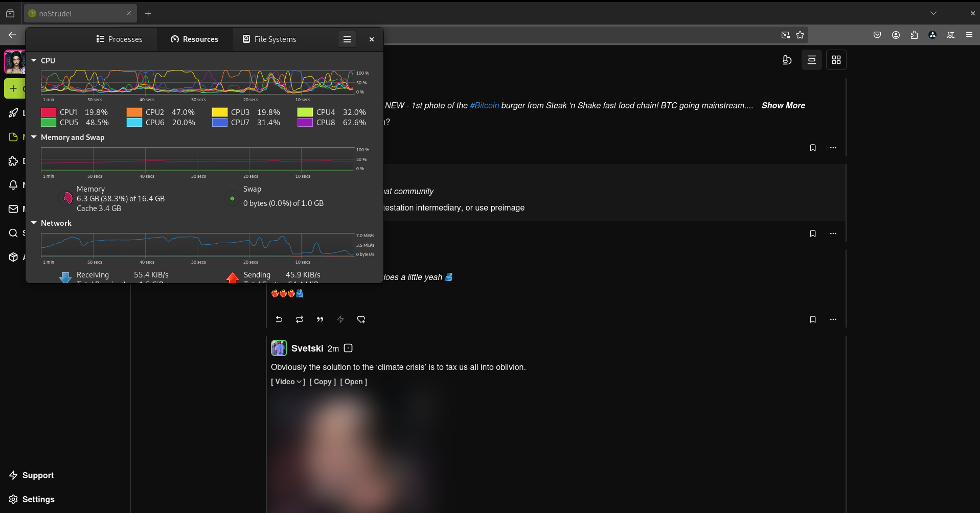Switch to grid feed layout
Image resolution: width=980 pixels, height=513 pixels.
[836, 60]
